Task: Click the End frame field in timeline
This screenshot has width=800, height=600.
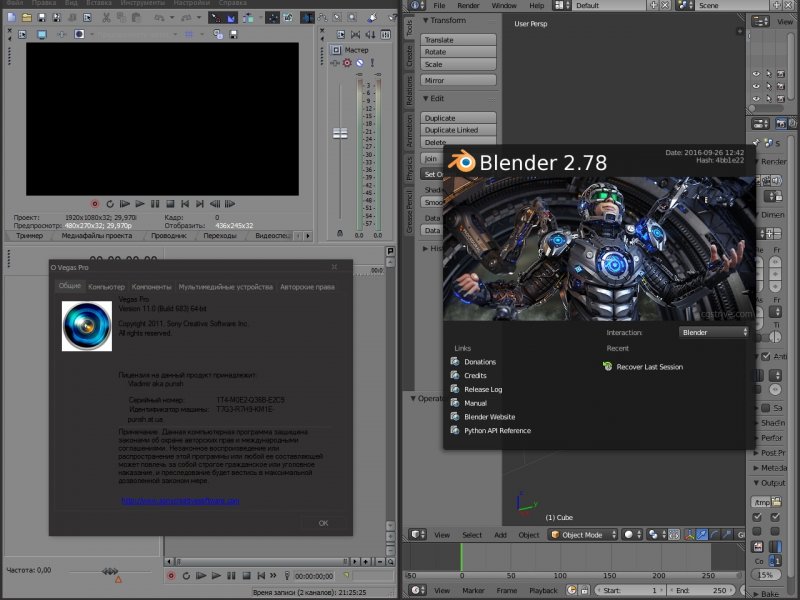Action: pyautogui.click(x=703, y=590)
